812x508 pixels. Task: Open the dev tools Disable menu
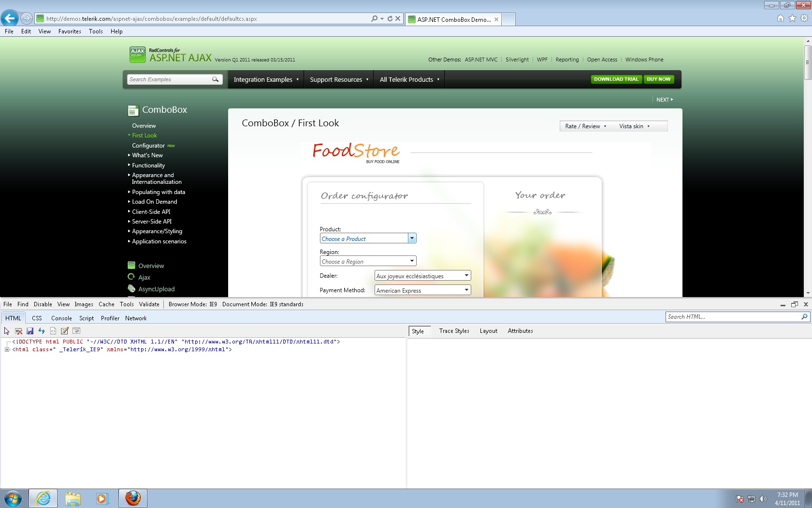pyautogui.click(x=43, y=304)
